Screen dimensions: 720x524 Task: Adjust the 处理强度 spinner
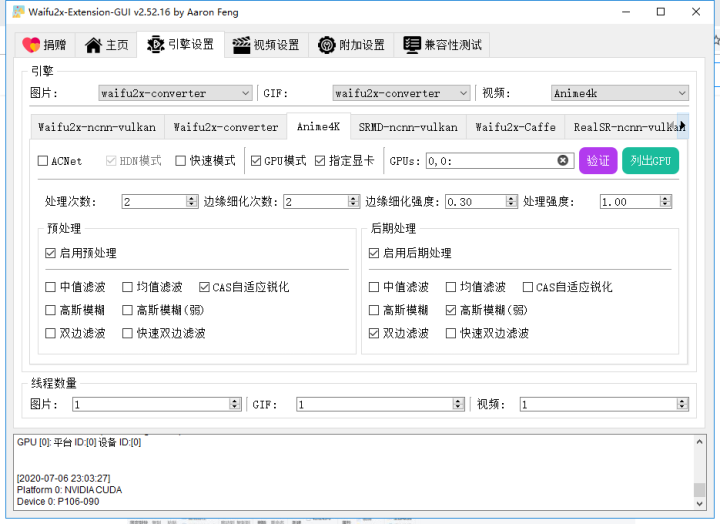click(x=636, y=202)
